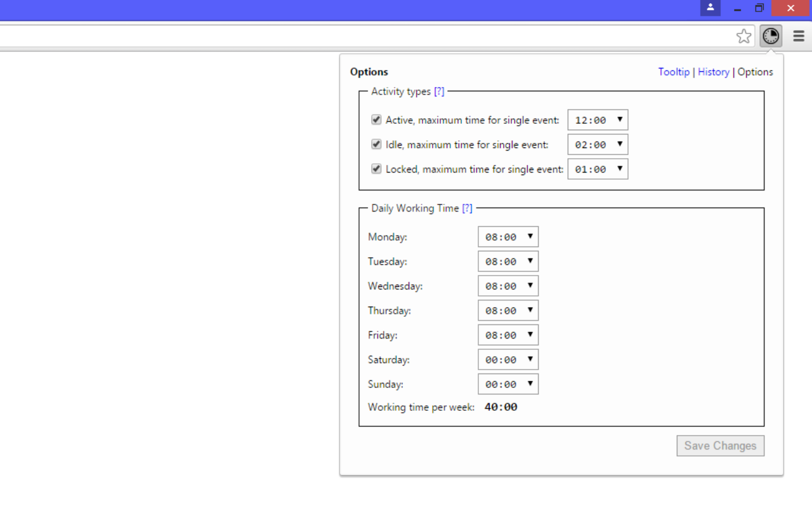Click the Friday label
The width and height of the screenshot is (812, 508).
tap(383, 335)
